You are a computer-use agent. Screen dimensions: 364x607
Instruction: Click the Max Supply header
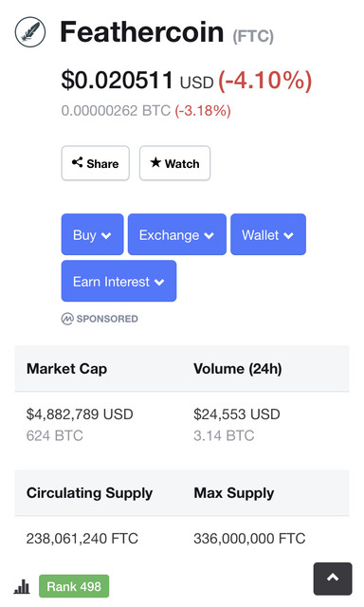pos(234,493)
